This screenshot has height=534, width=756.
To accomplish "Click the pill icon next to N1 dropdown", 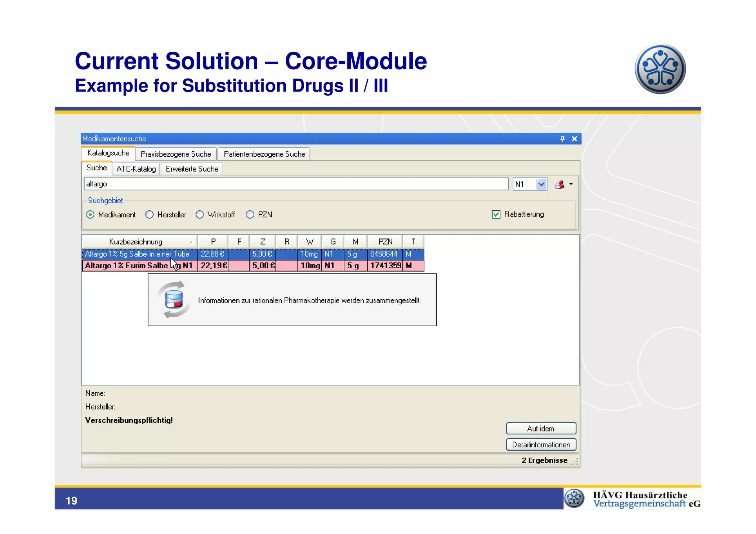I will pos(560,185).
